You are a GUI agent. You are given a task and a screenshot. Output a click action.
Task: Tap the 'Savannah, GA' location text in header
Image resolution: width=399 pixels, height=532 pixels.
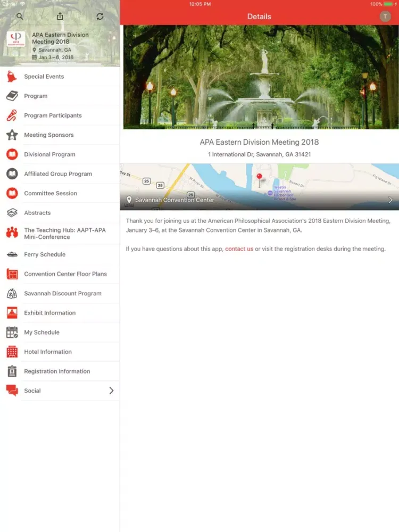[55, 50]
